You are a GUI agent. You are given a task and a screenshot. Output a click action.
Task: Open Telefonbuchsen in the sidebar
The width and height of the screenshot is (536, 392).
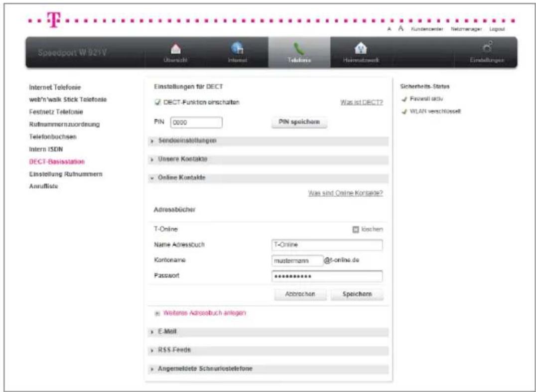(x=53, y=136)
